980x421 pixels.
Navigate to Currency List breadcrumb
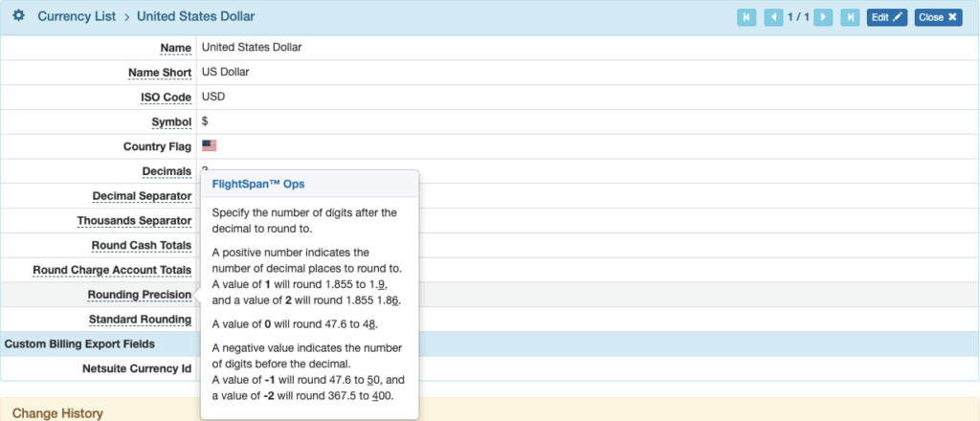[77, 17]
